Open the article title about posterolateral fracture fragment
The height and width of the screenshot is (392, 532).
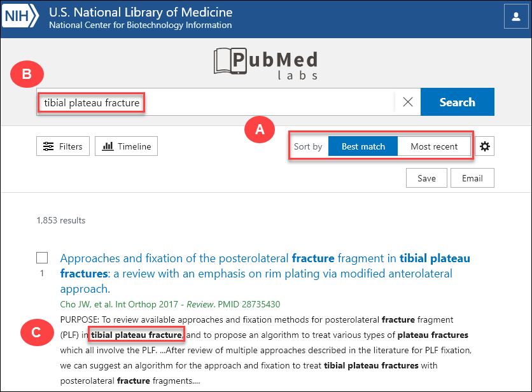coord(265,273)
